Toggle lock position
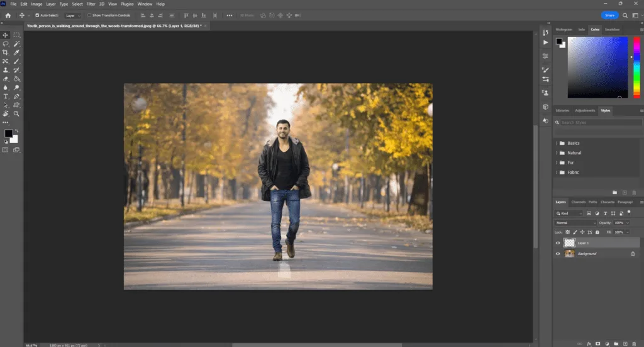 pyautogui.click(x=582, y=232)
